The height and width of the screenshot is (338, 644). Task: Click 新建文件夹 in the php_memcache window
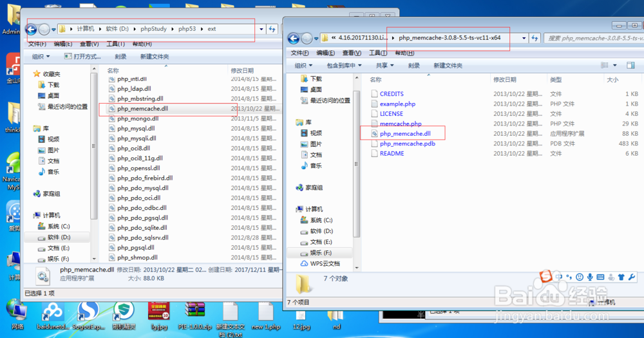[448, 65]
